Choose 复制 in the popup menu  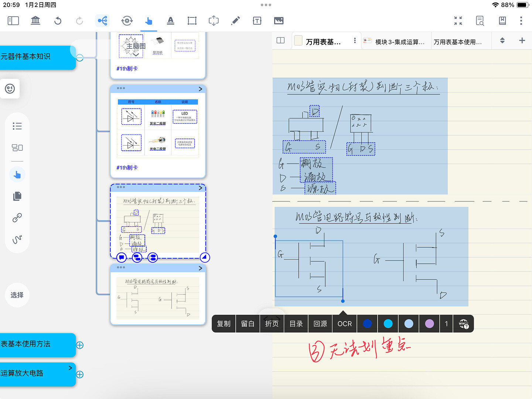click(224, 324)
